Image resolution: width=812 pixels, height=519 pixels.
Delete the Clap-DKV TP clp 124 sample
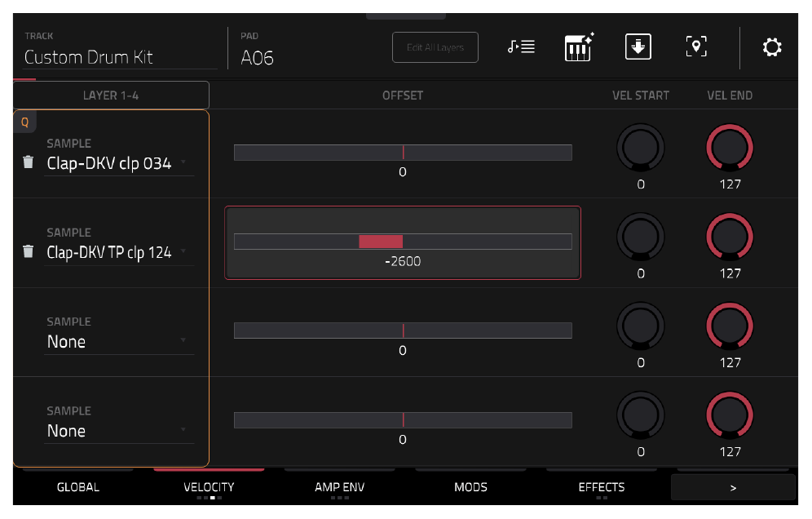pyautogui.click(x=29, y=251)
